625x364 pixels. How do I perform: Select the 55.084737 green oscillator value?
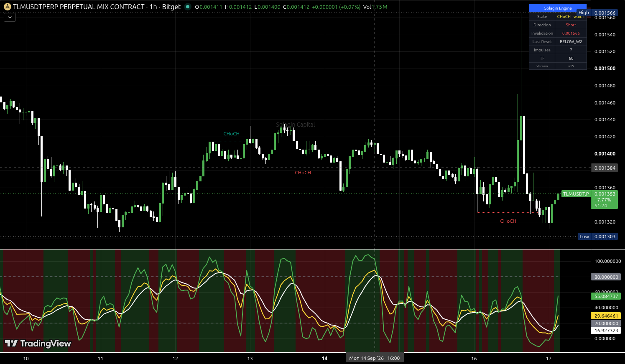(x=606, y=296)
